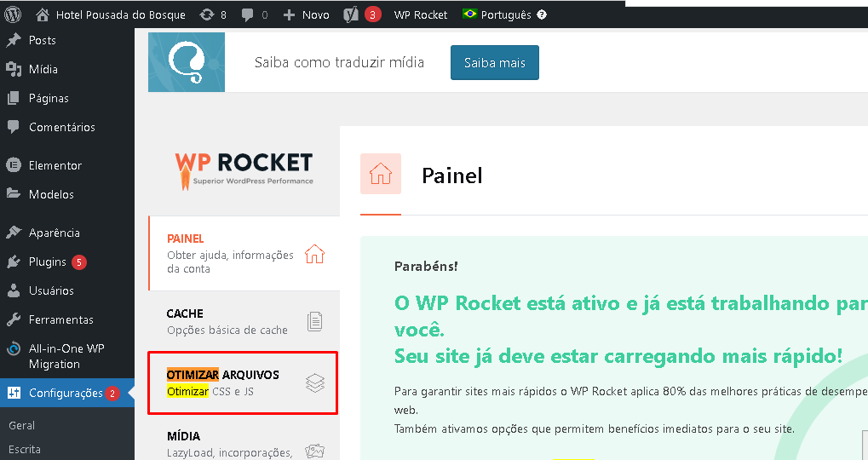Open Usuários in the sidebar
The height and width of the screenshot is (460, 868).
click(51, 290)
